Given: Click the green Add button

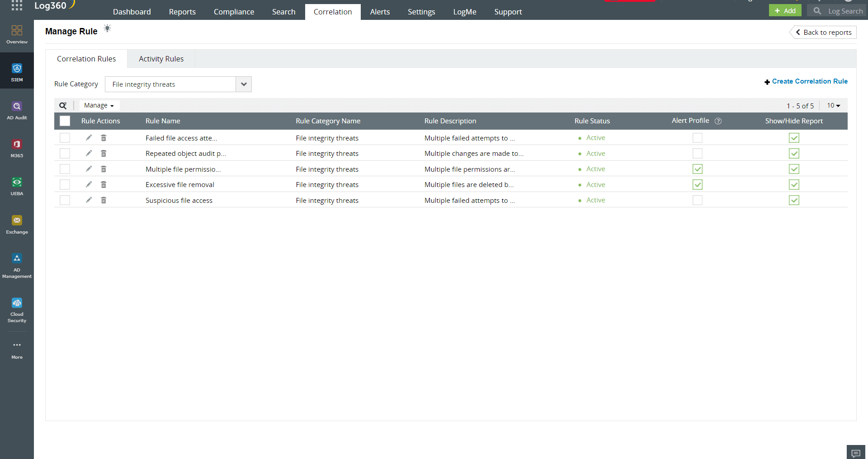Looking at the screenshot, I should tap(785, 10).
